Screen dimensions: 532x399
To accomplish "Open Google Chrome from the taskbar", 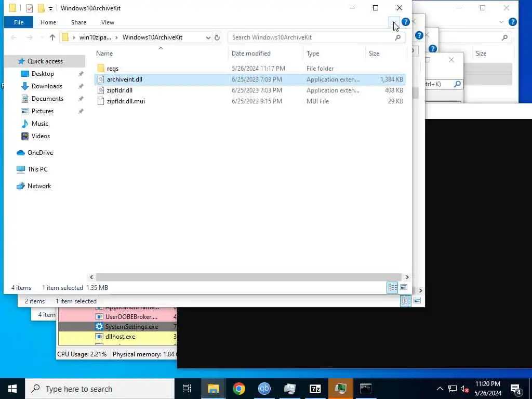I will coord(239,389).
